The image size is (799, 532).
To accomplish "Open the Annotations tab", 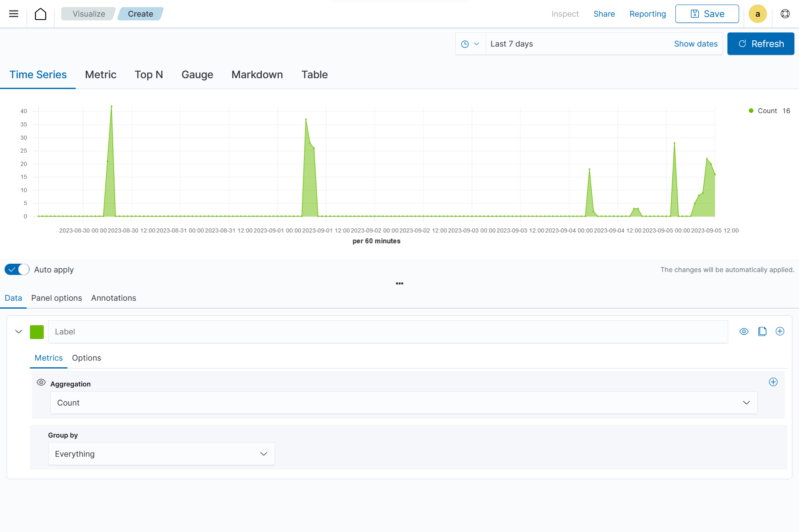I will coord(114,298).
